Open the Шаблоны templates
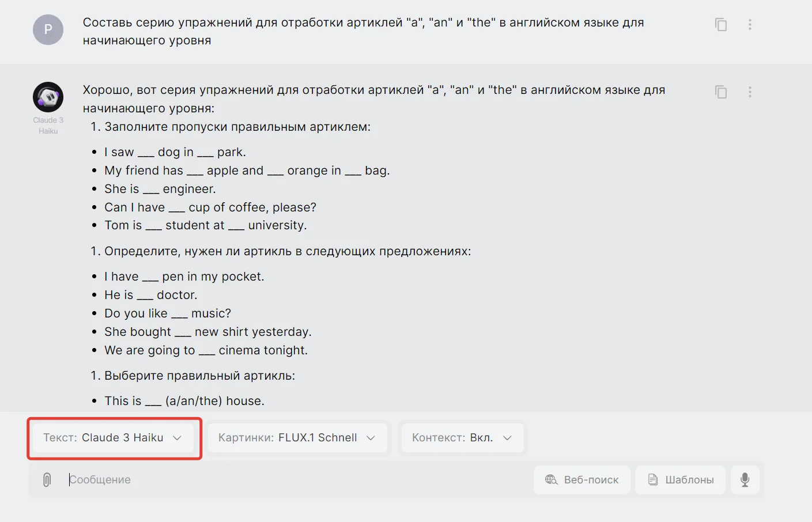Image resolution: width=812 pixels, height=522 pixels. (x=681, y=479)
